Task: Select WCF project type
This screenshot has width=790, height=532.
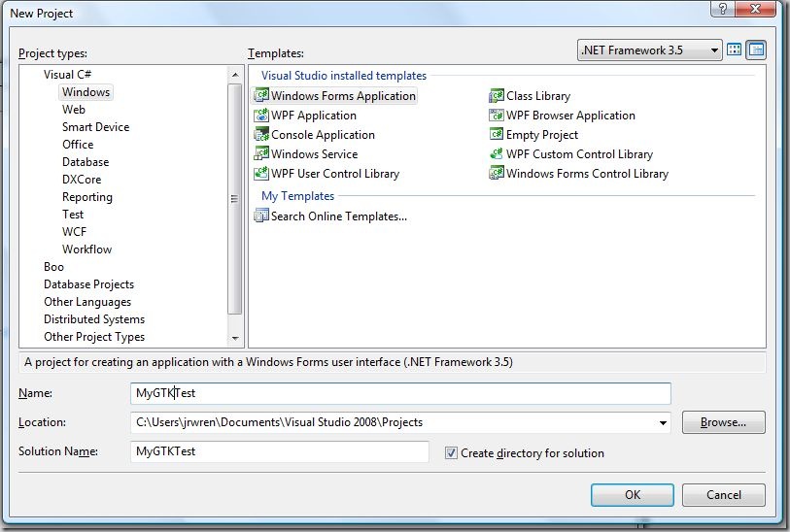Action: 74,231
